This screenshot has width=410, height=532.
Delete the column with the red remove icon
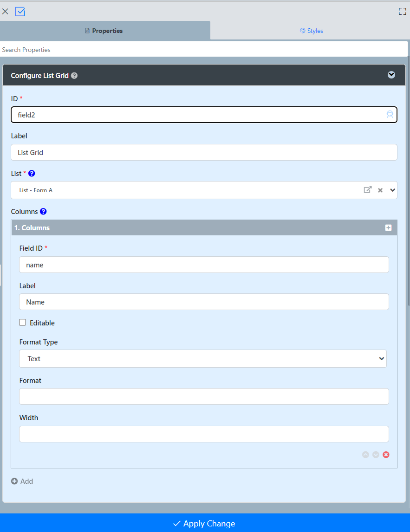[x=386, y=454]
